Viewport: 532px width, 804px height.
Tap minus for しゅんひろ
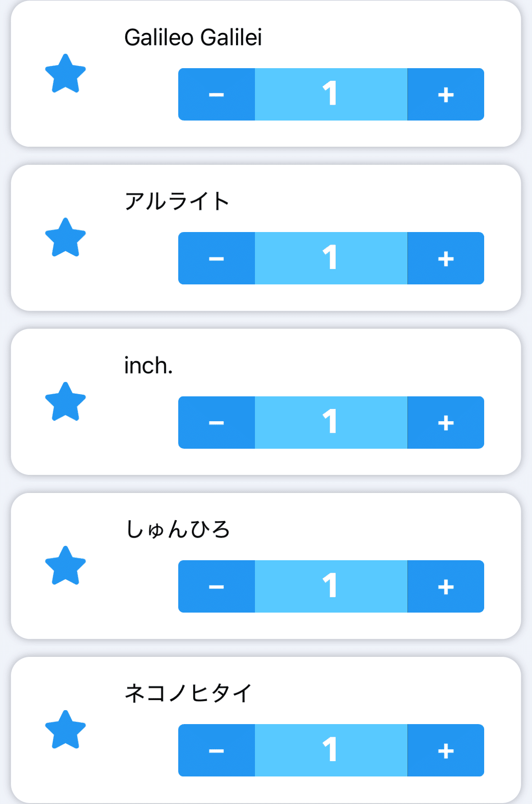[217, 586]
